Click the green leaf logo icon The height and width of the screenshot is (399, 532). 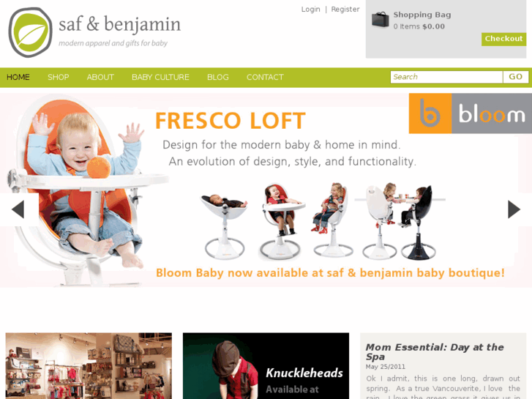click(x=30, y=32)
